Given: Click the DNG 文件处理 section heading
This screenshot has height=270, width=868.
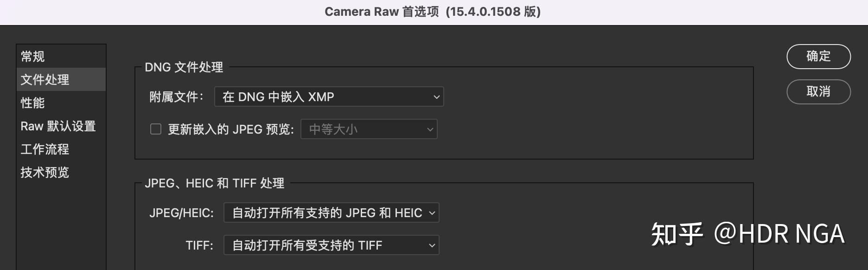Looking at the screenshot, I should coord(184,67).
